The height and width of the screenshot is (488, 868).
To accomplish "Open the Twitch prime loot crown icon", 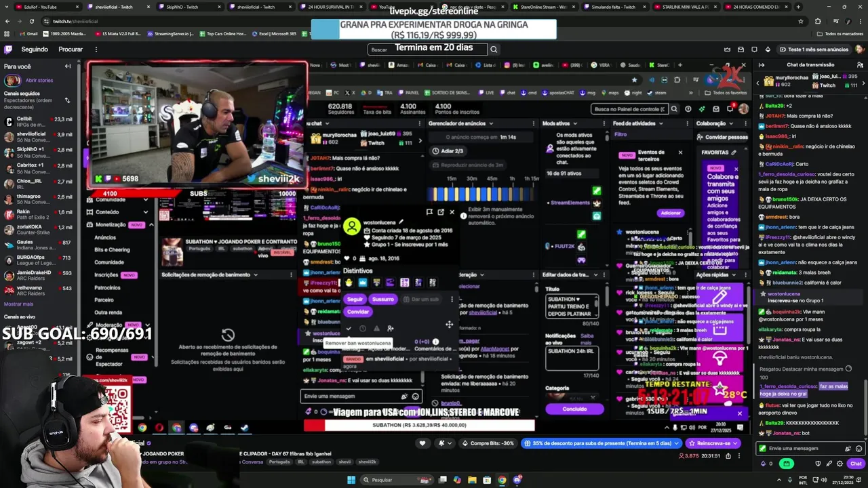I will click(727, 49).
